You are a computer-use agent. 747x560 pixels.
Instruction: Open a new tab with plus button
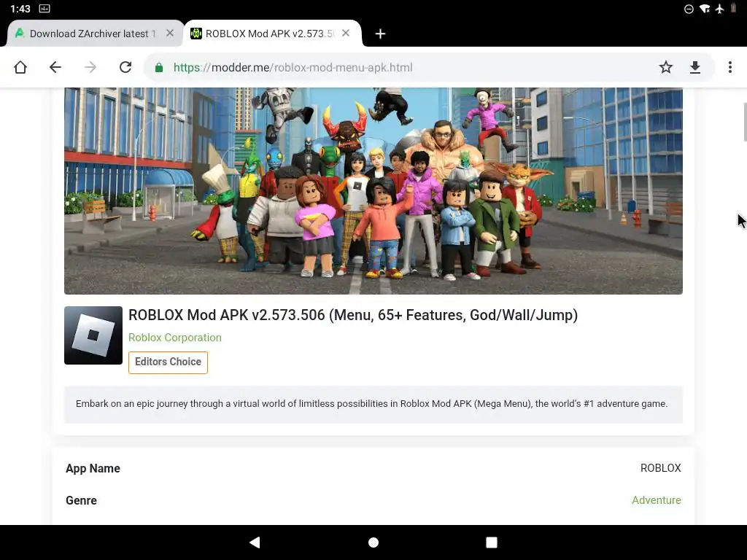pyautogui.click(x=380, y=34)
